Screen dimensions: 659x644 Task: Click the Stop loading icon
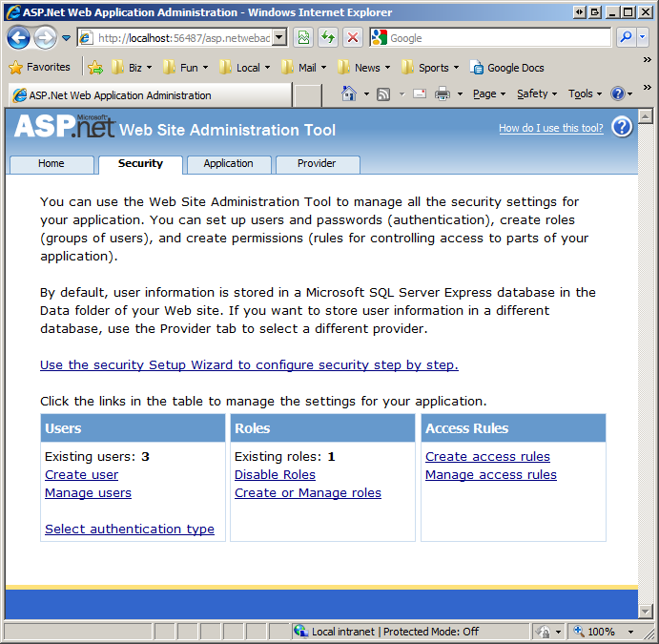(x=352, y=38)
